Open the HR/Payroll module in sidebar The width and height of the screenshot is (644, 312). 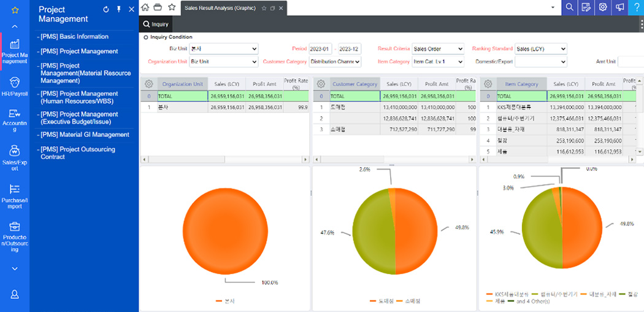pos(15,87)
